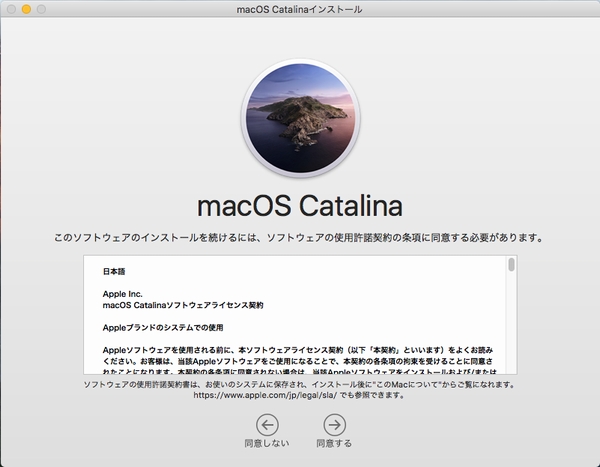Click the 同意する label
600x467 pixels.
pyautogui.click(x=334, y=443)
